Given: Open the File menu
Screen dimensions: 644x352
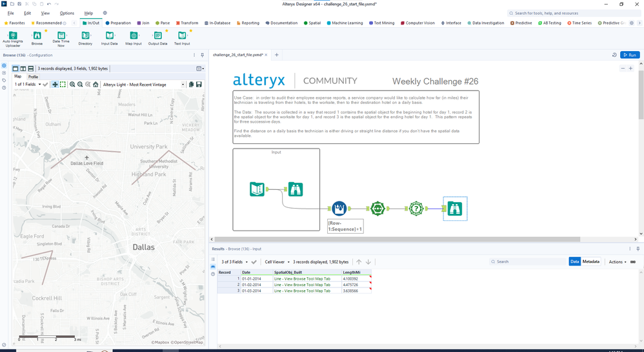Looking at the screenshot, I should point(11,13).
